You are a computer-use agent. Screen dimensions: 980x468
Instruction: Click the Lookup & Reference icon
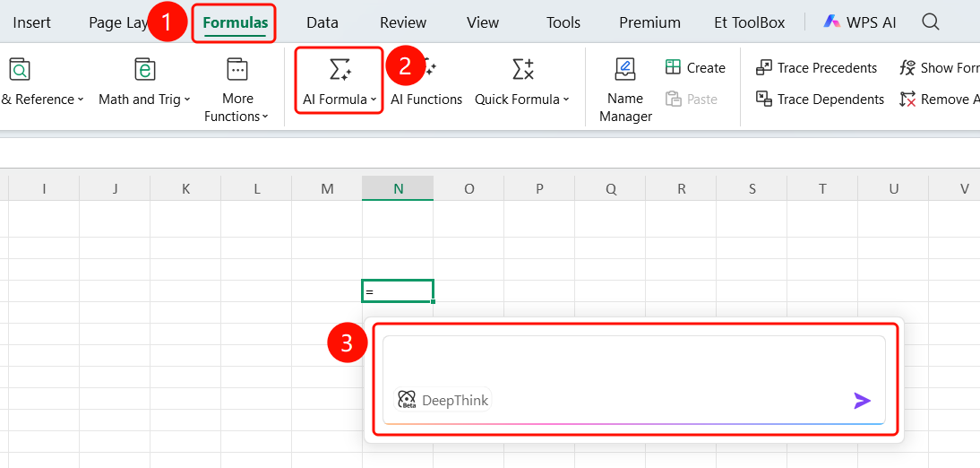pos(20,69)
